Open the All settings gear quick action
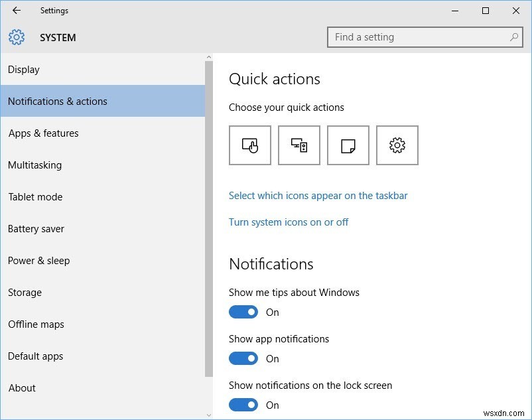This screenshot has width=532, height=420. [397, 145]
